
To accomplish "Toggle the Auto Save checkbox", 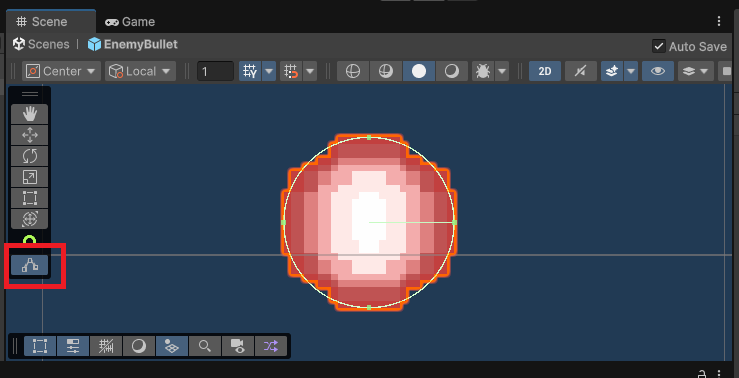I will coord(658,46).
